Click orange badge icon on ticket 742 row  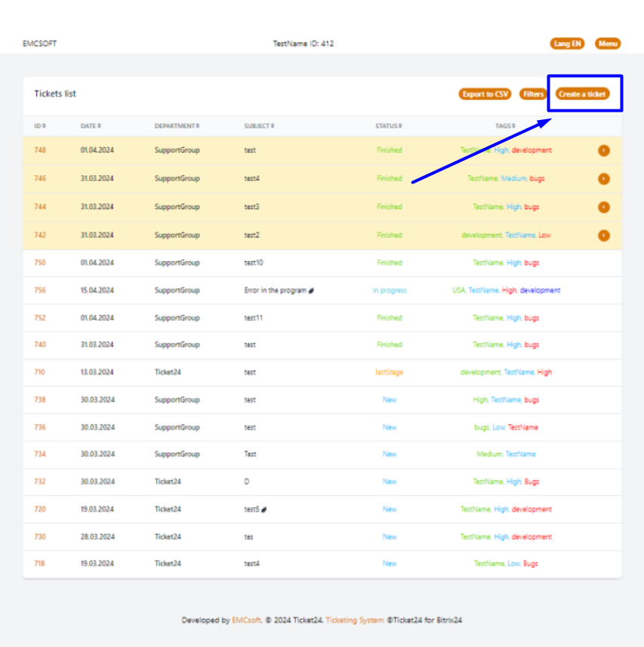coord(603,236)
